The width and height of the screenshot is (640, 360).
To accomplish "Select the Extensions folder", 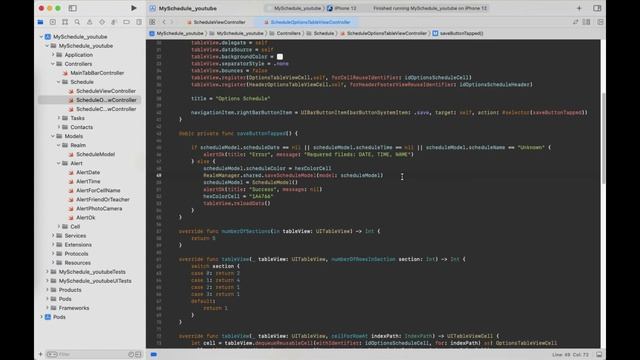I will (74, 245).
